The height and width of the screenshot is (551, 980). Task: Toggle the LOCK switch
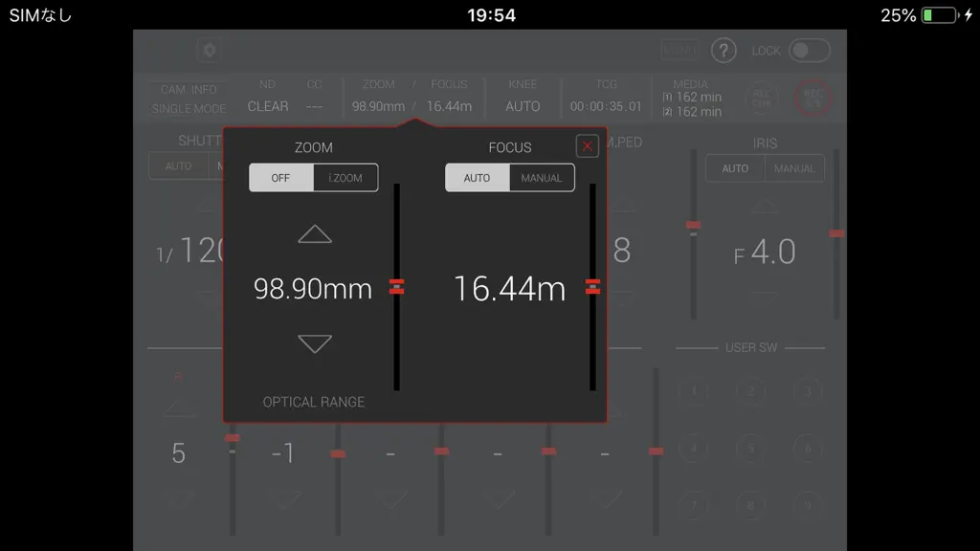(810, 51)
